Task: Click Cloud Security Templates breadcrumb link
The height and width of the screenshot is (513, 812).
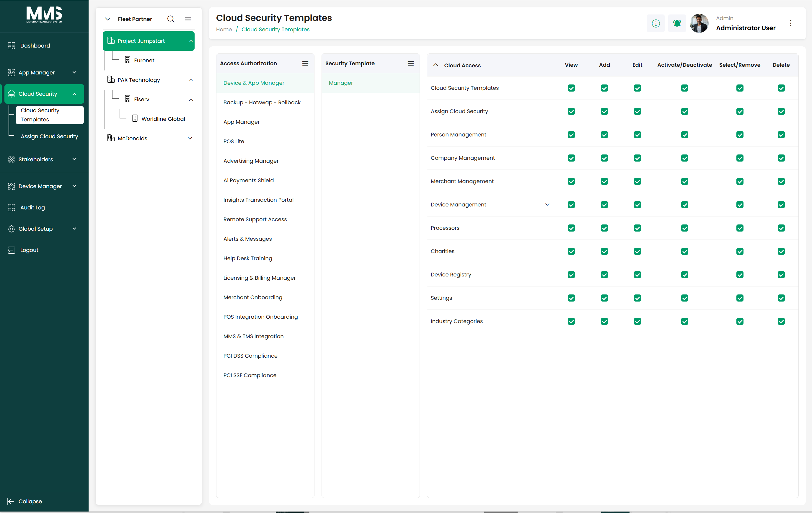Action: [x=275, y=29]
